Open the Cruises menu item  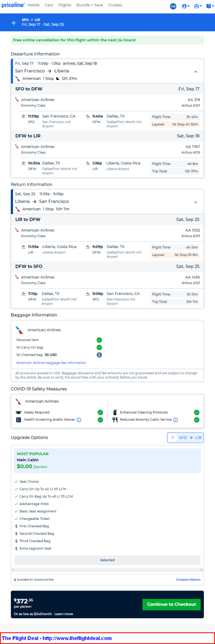pos(115,5)
